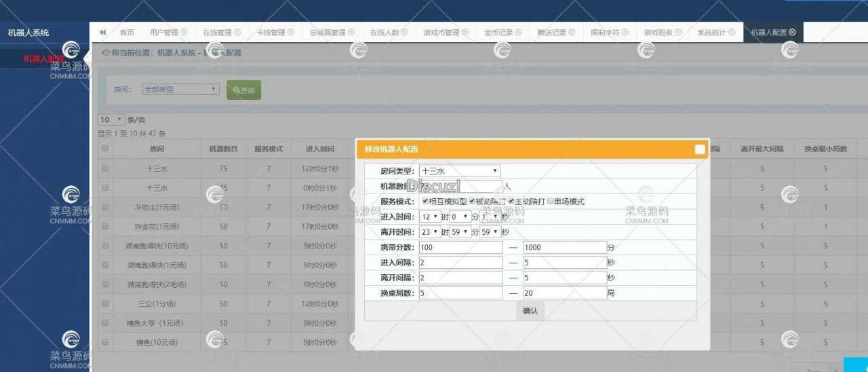Close the 金币记录 tab via its x icon
This screenshot has width=868, height=372.
coord(519,33)
